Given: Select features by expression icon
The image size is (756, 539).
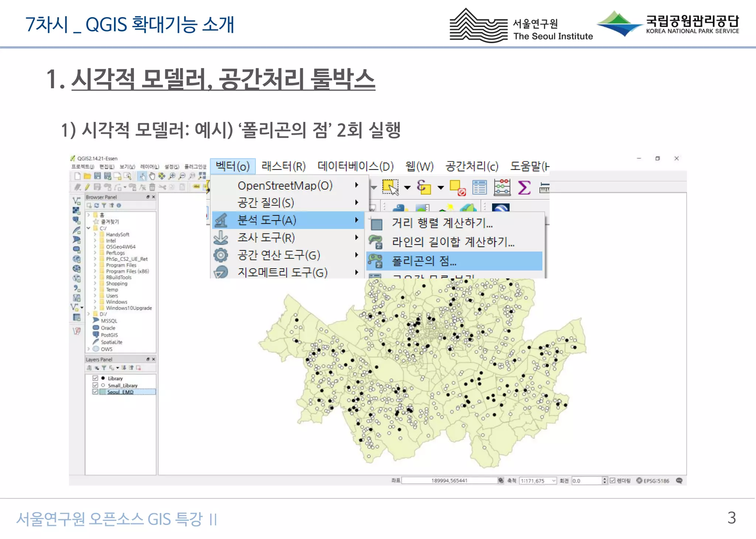Looking at the screenshot, I should tap(424, 187).
